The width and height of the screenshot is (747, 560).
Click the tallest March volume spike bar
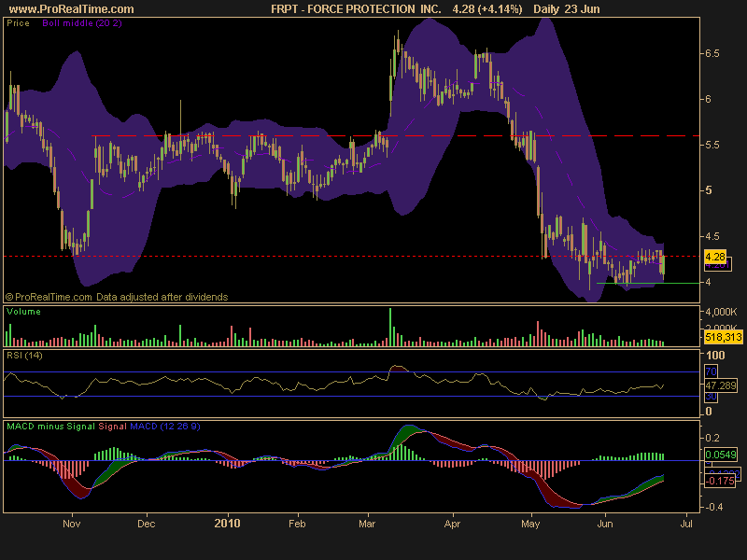[x=390, y=327]
